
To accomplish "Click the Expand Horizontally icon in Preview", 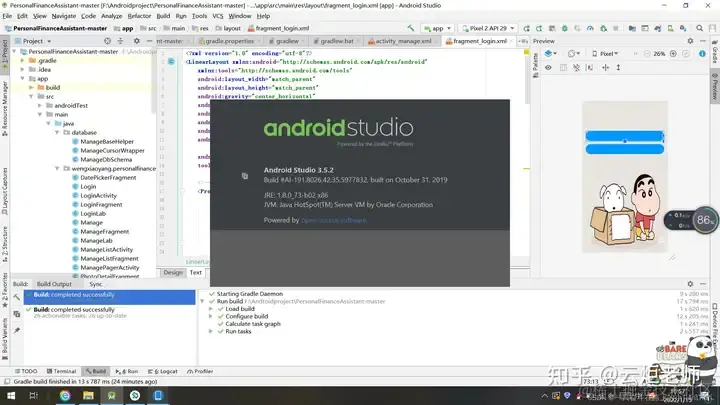I will click(x=606, y=68).
